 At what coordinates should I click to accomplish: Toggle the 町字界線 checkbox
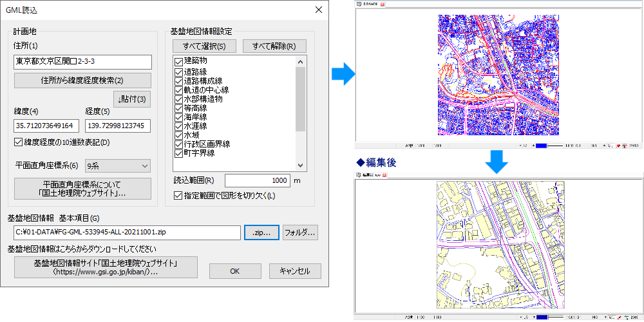[x=178, y=154]
